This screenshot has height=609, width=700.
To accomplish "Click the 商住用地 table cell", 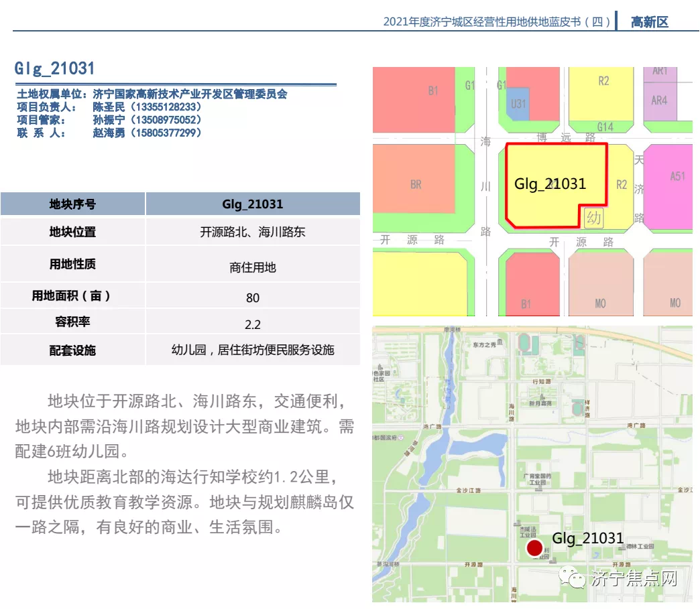I will point(253,267).
